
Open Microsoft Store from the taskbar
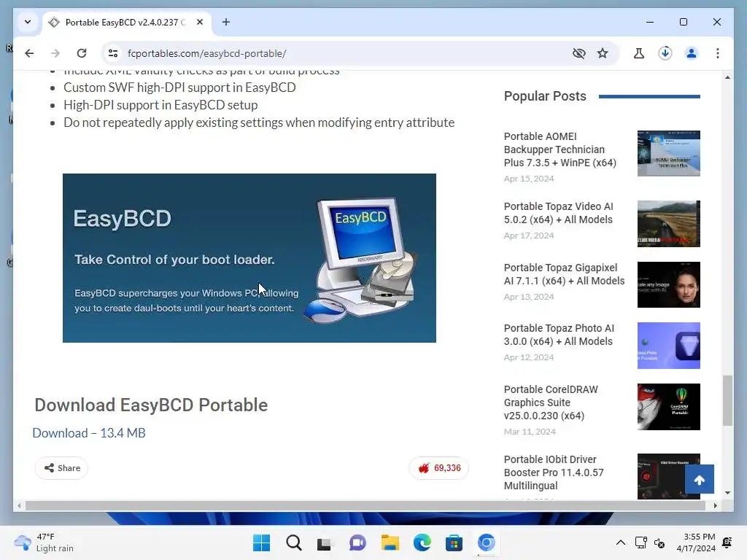click(x=454, y=542)
